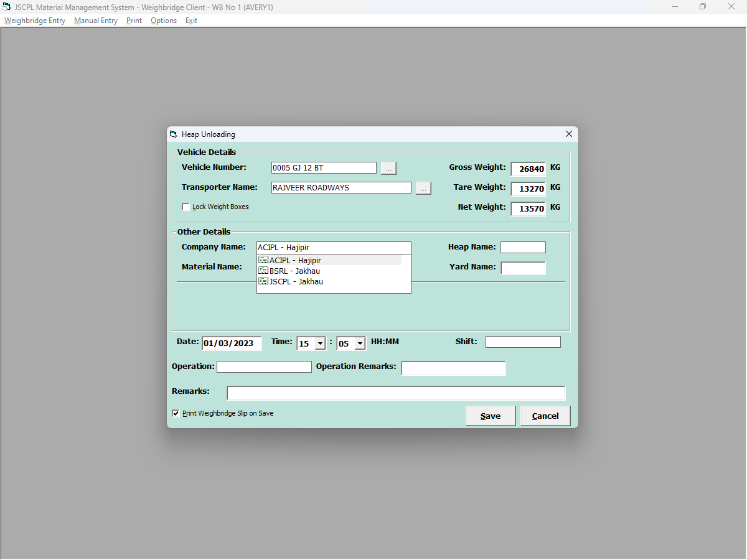Open the Options menu
747x560 pixels.
tap(163, 20)
